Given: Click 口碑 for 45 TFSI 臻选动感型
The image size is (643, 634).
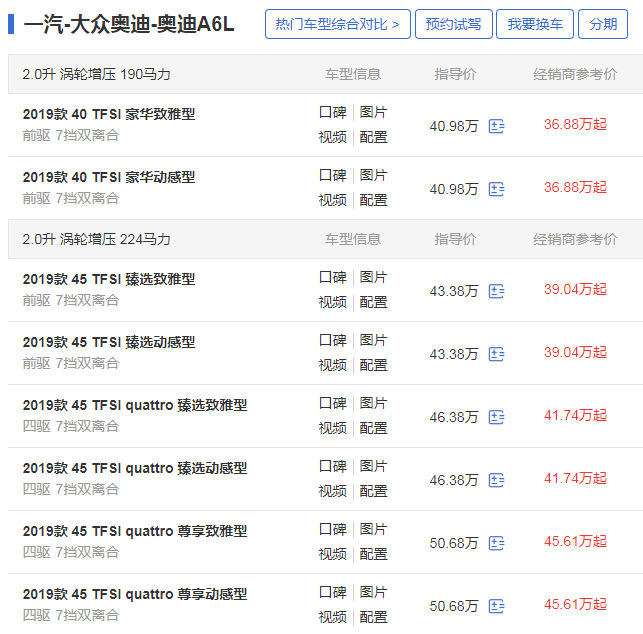Looking at the screenshot, I should pyautogui.click(x=333, y=340).
